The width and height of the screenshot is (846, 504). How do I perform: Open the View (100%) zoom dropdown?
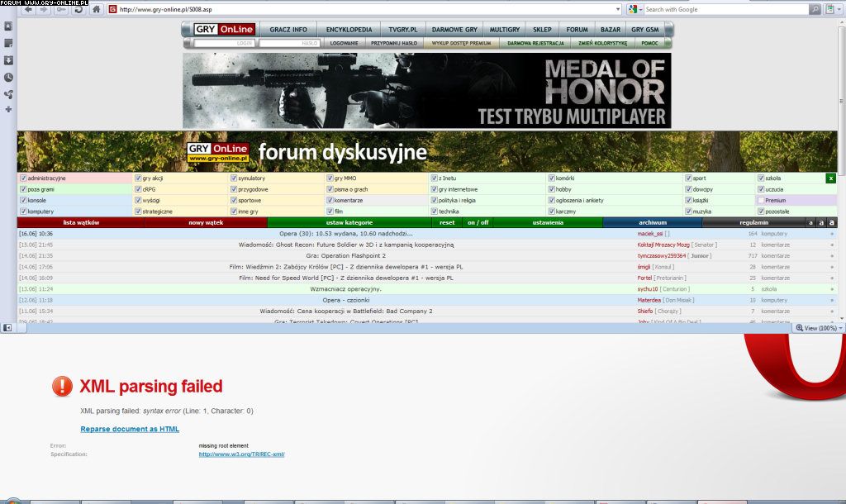tap(819, 328)
